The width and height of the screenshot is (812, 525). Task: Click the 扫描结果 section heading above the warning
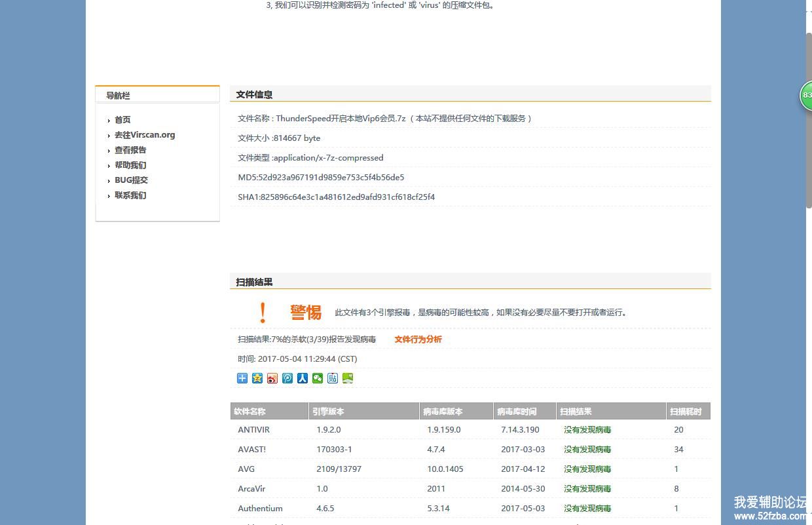254,282
